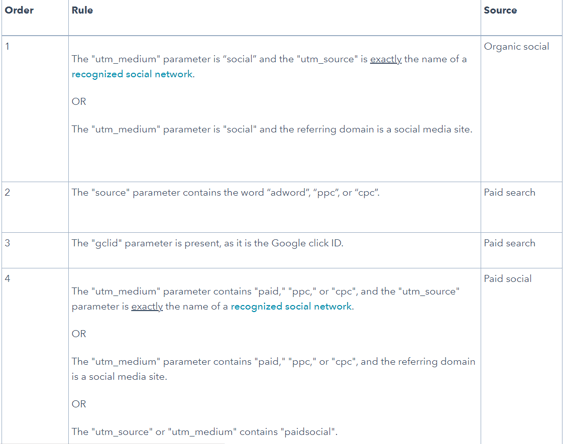Click the first OR separator in rule 4

coord(79,334)
